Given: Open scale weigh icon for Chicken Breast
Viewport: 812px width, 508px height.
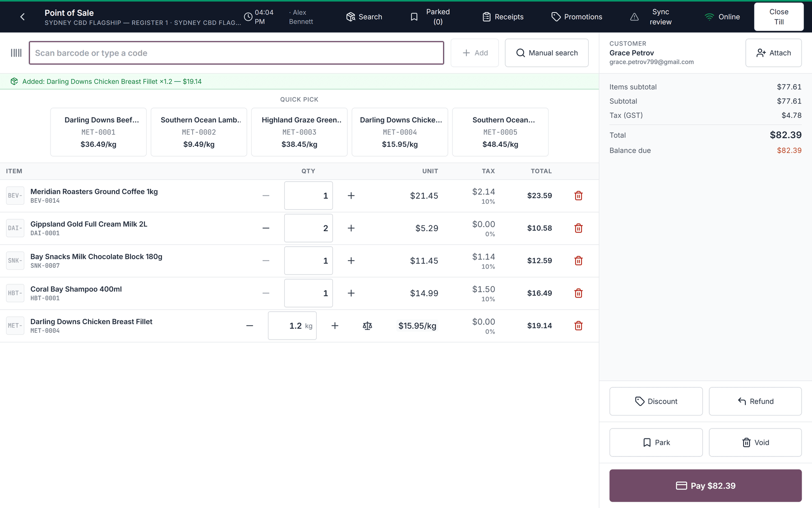Looking at the screenshot, I should coord(367,326).
